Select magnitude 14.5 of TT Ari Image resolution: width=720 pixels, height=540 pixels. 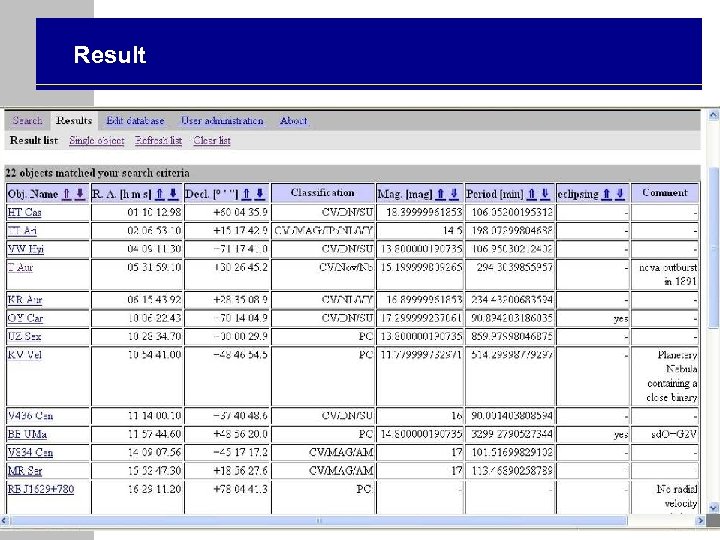click(x=452, y=231)
